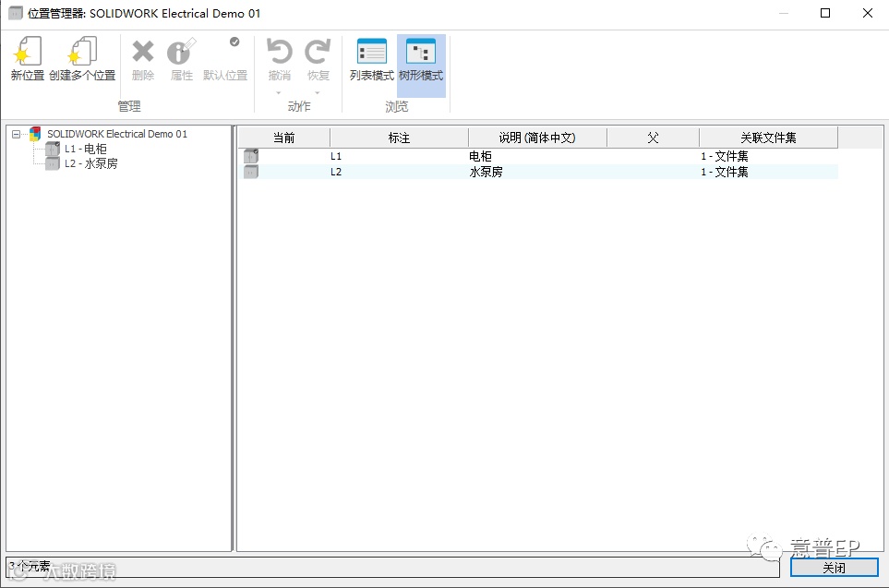Click Default Location (默认位置) checkmark icon

click(x=234, y=42)
